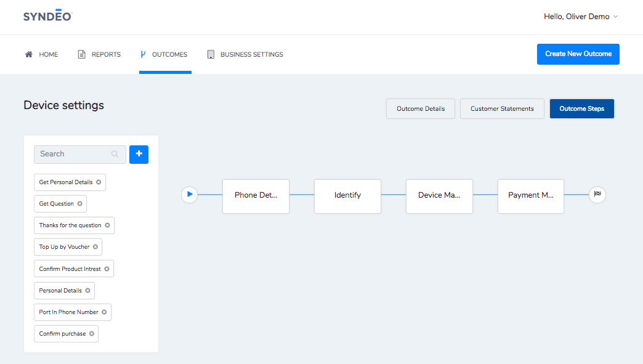
Task: Remove the Personal Details chip
Action: coord(87,291)
